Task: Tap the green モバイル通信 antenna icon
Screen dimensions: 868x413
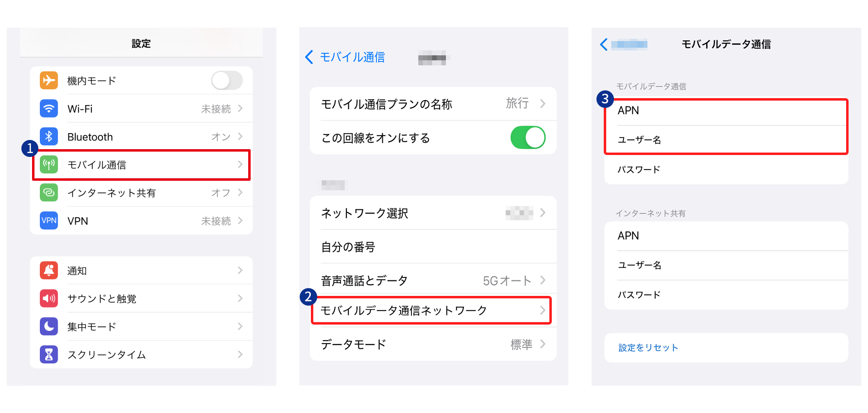Action: (x=49, y=165)
